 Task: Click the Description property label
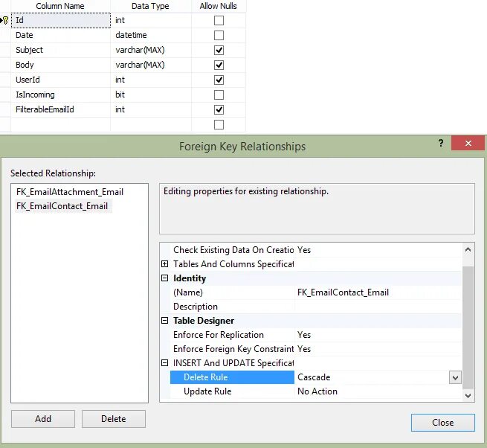(x=196, y=307)
